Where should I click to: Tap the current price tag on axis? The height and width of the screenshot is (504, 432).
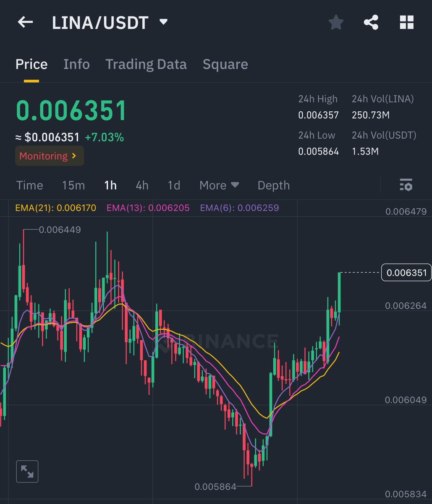(406, 273)
